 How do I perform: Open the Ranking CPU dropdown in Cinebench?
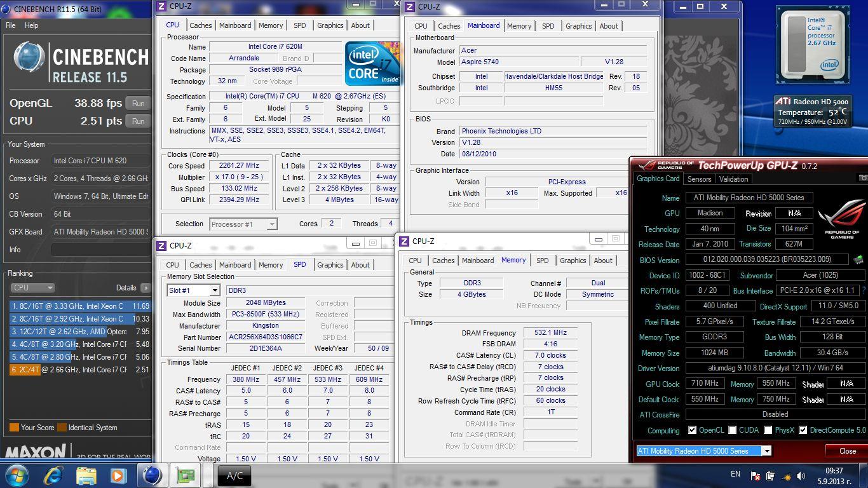(x=32, y=288)
